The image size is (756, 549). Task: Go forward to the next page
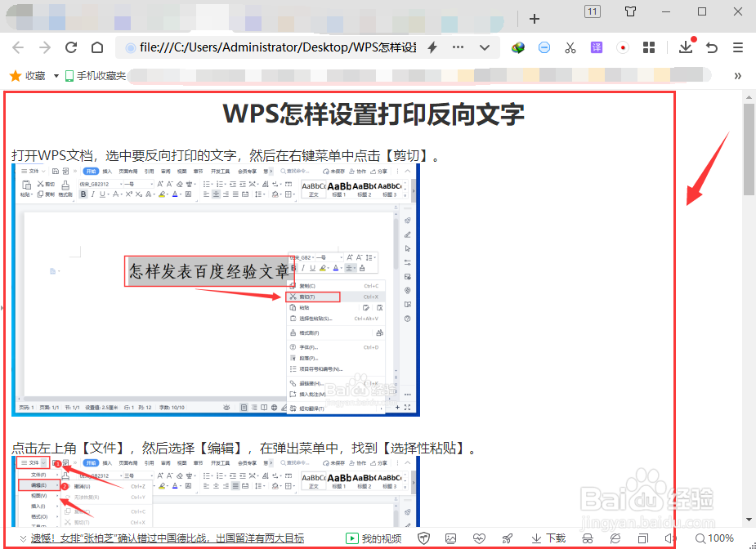click(45, 47)
